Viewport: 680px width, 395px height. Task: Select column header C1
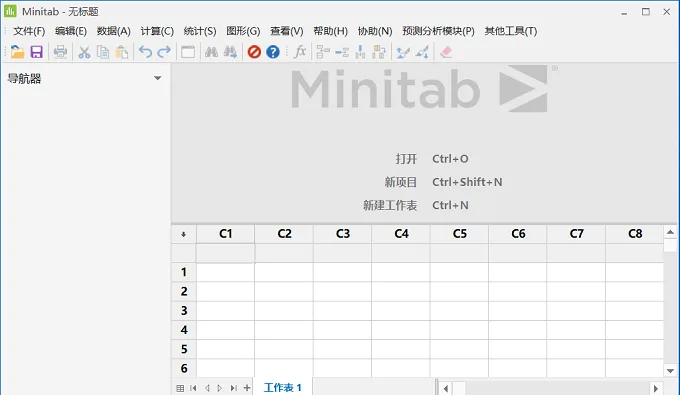(226, 234)
